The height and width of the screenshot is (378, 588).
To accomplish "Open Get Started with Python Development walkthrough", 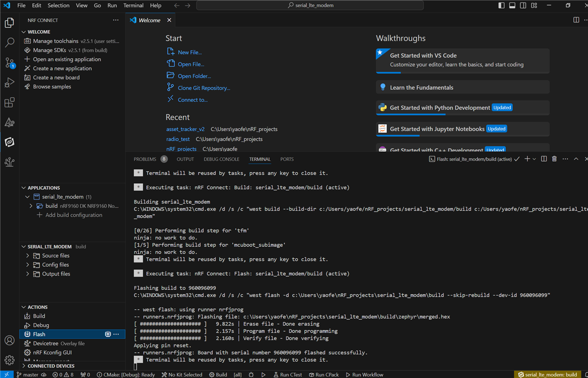I will point(462,108).
